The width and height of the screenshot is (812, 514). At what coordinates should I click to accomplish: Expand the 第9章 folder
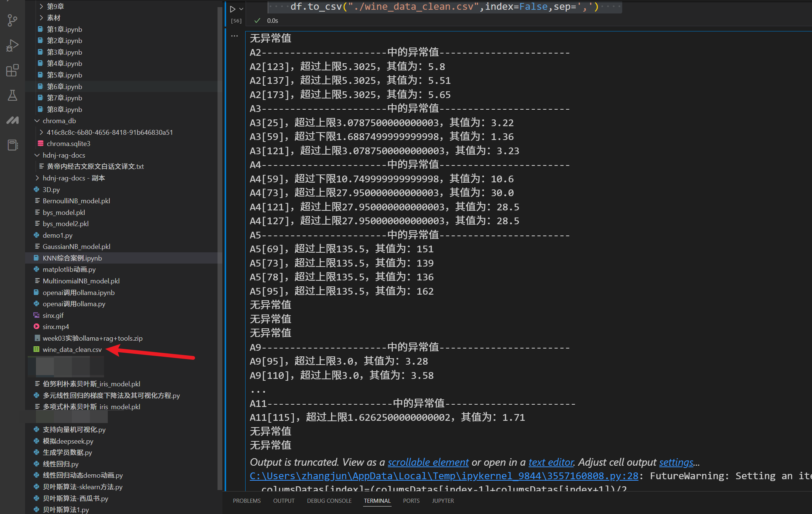click(x=41, y=6)
